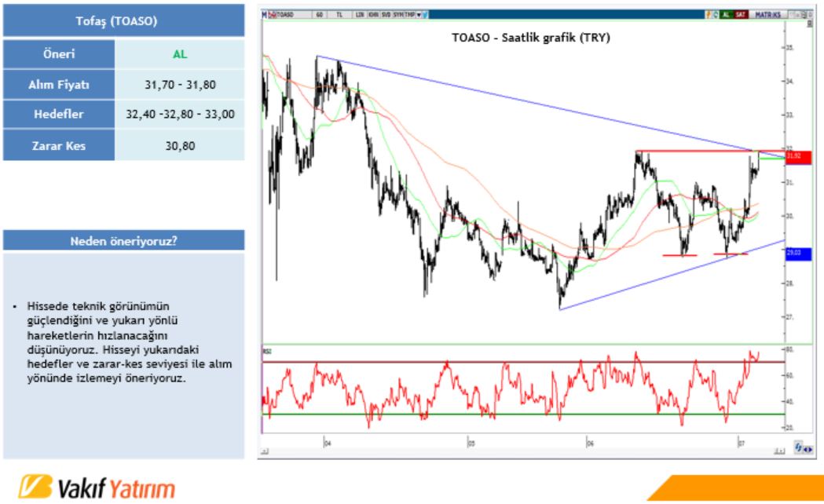824x504 pixels.
Task: Click the Vakıf Yatırım logo
Action: 97,488
